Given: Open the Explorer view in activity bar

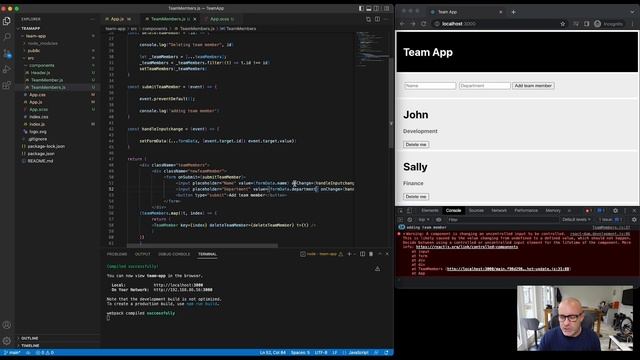Looking at the screenshot, I should 7,20.
